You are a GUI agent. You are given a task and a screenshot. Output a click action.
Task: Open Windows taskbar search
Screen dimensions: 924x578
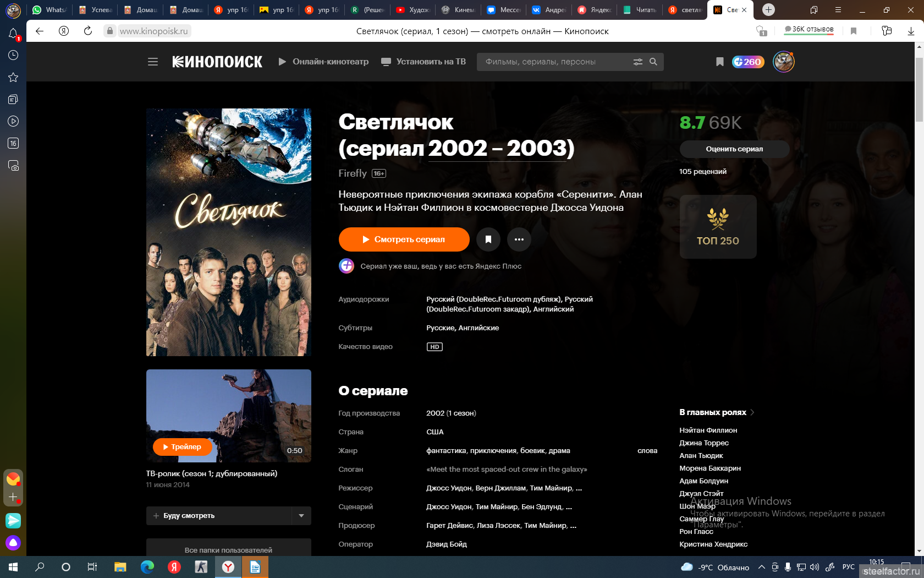tap(40, 567)
